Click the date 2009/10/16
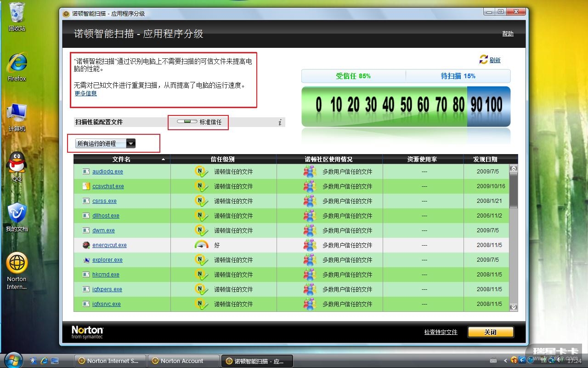 (x=491, y=186)
